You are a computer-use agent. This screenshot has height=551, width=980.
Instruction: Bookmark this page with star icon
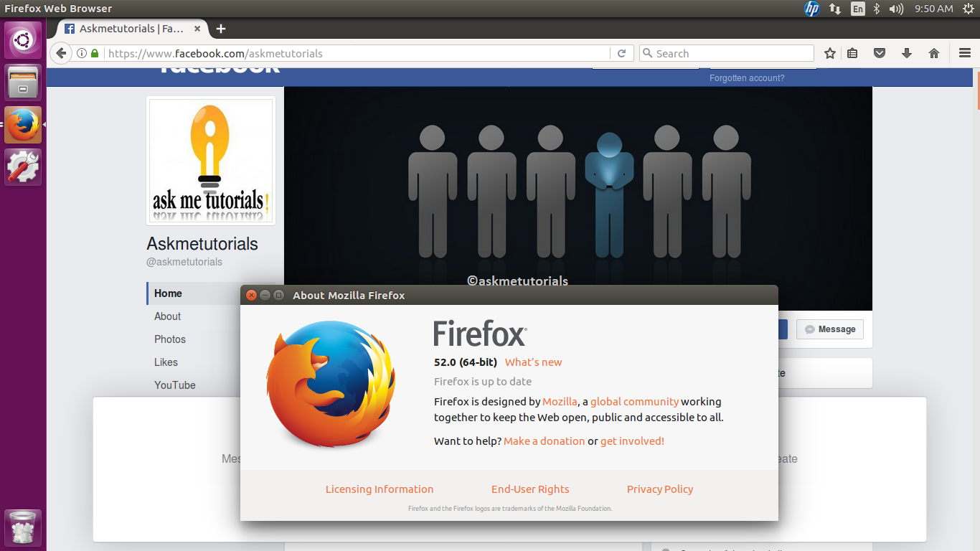pyautogui.click(x=830, y=53)
